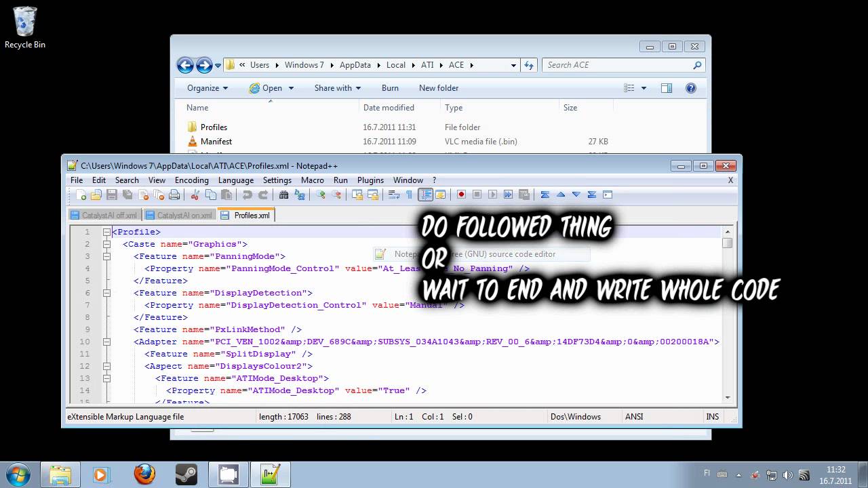Click the Stop Recording macro icon
Image resolution: width=868 pixels, height=488 pixels.
click(x=477, y=195)
